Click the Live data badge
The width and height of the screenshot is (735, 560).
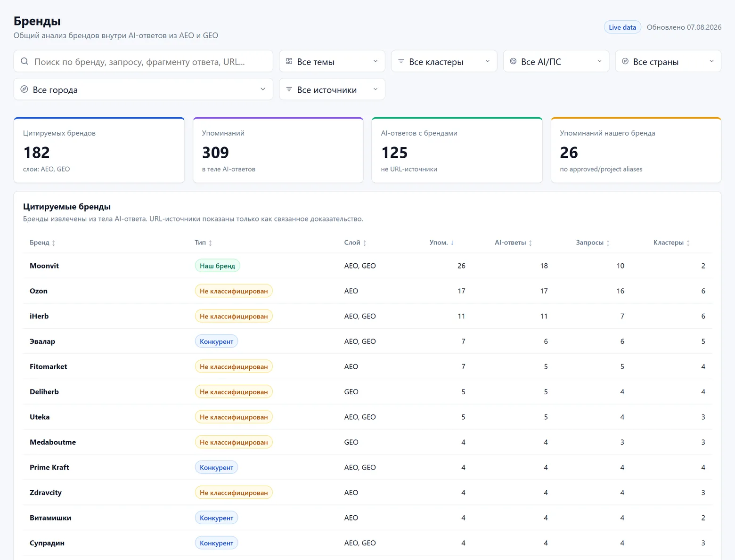[x=622, y=27]
